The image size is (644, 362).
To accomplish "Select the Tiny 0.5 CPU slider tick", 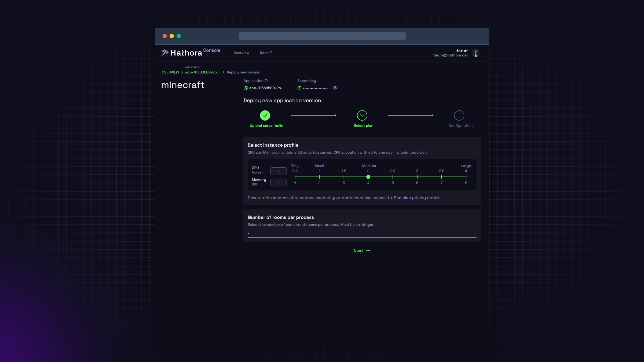I will pos(295,177).
